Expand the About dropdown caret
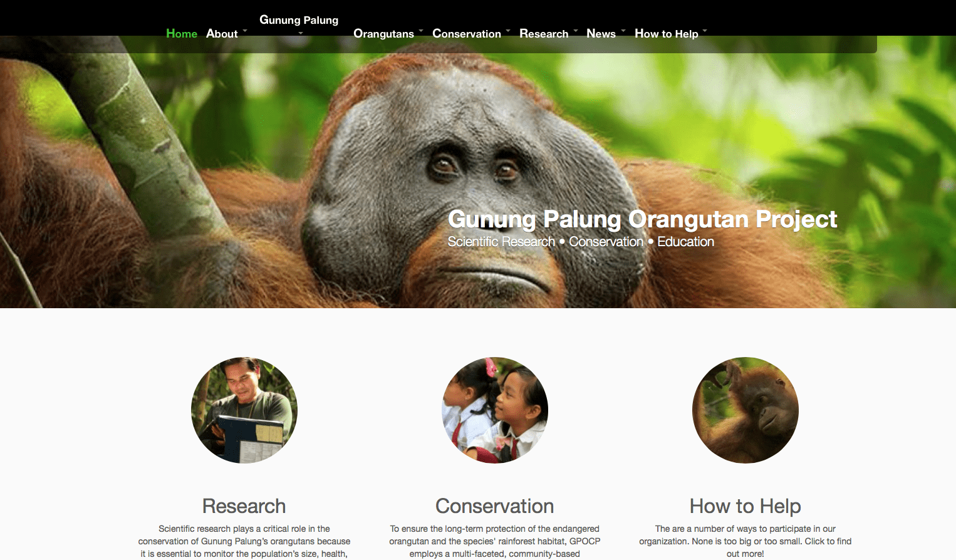The height and width of the screenshot is (560, 956). [x=245, y=30]
